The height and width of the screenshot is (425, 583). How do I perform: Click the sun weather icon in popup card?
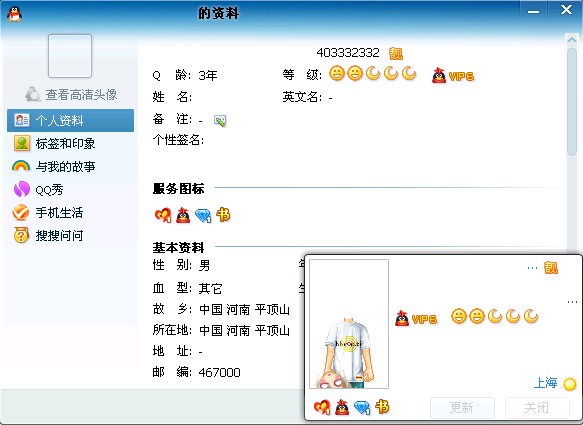pos(570,384)
